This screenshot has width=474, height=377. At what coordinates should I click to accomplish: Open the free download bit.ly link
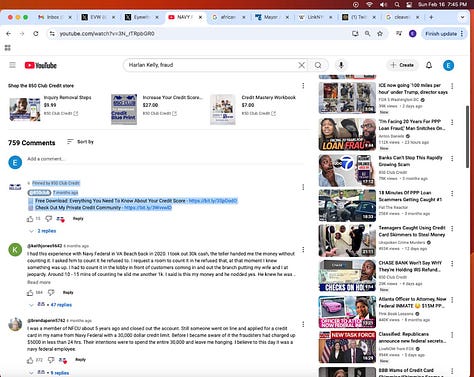click(x=213, y=201)
